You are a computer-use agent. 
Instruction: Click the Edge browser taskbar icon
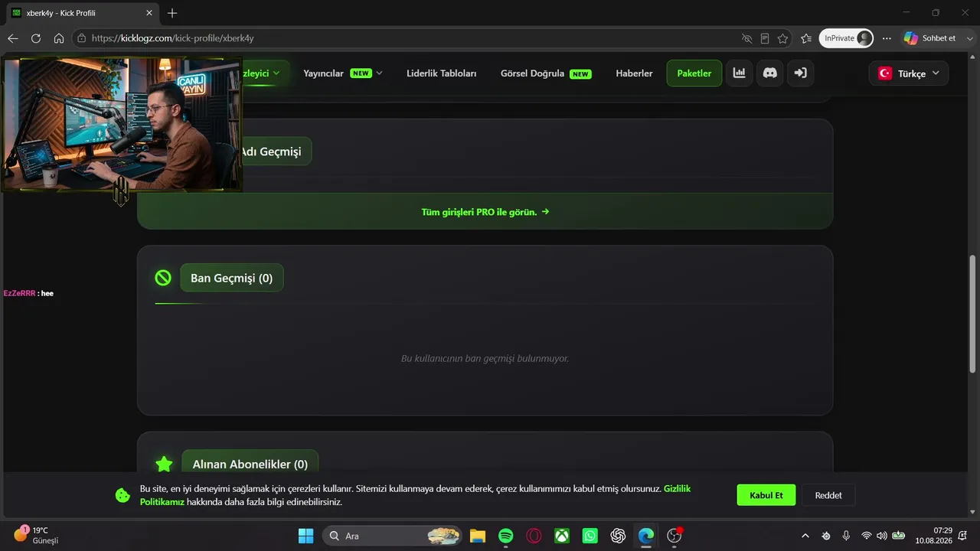pyautogui.click(x=646, y=536)
